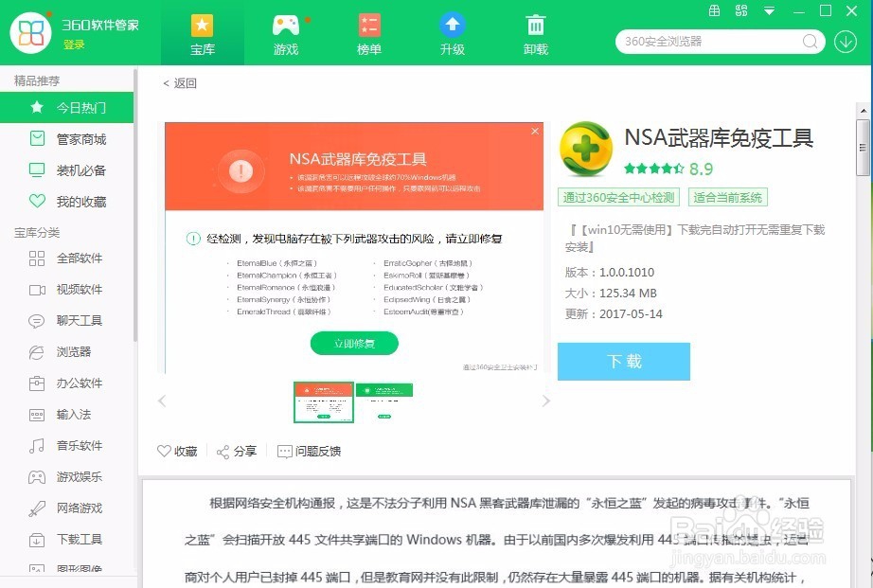Open the 浏览器 browsers category
The height and width of the screenshot is (588, 873).
pyautogui.click(x=76, y=351)
